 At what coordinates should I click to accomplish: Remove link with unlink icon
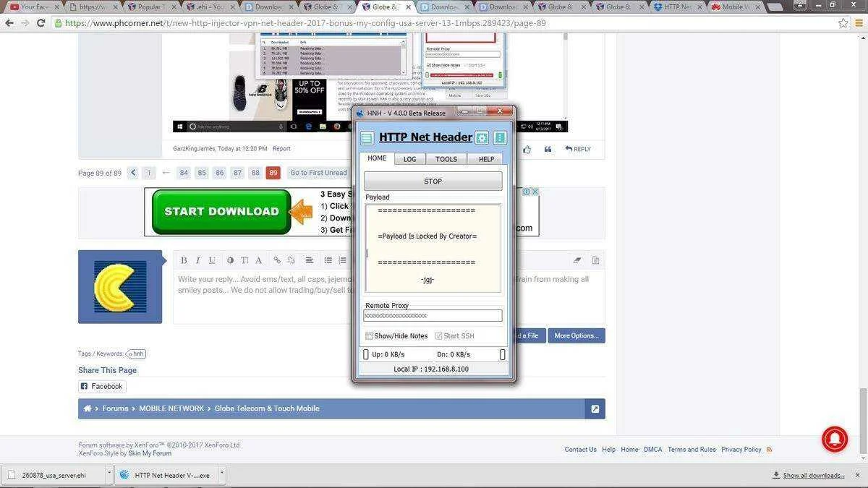tap(291, 260)
